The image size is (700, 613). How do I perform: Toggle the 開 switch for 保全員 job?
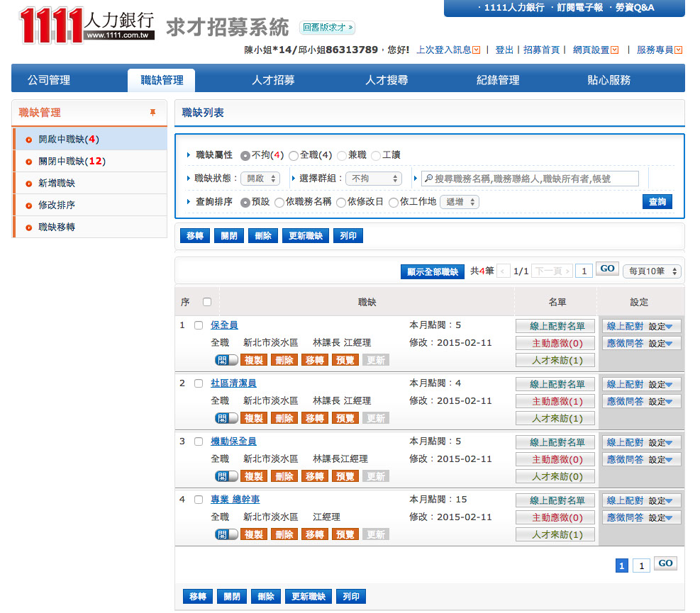click(x=226, y=360)
